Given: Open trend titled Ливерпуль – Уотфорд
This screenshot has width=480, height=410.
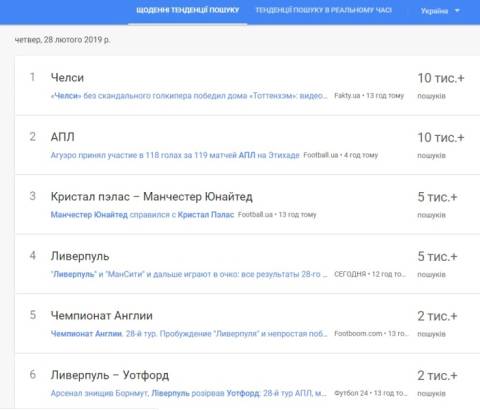Looking at the screenshot, I should point(110,375).
